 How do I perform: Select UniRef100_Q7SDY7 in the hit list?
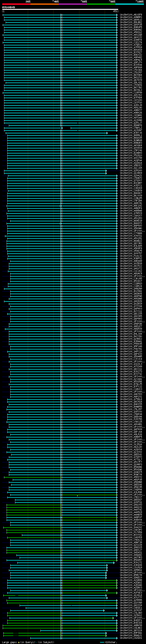(x=131, y=180)
